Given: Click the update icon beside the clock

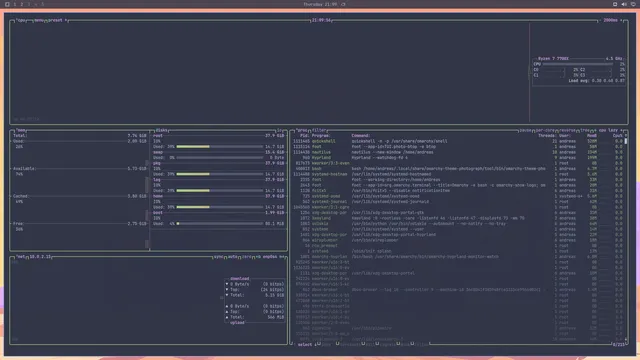Looking at the screenshot, I should click(343, 4).
